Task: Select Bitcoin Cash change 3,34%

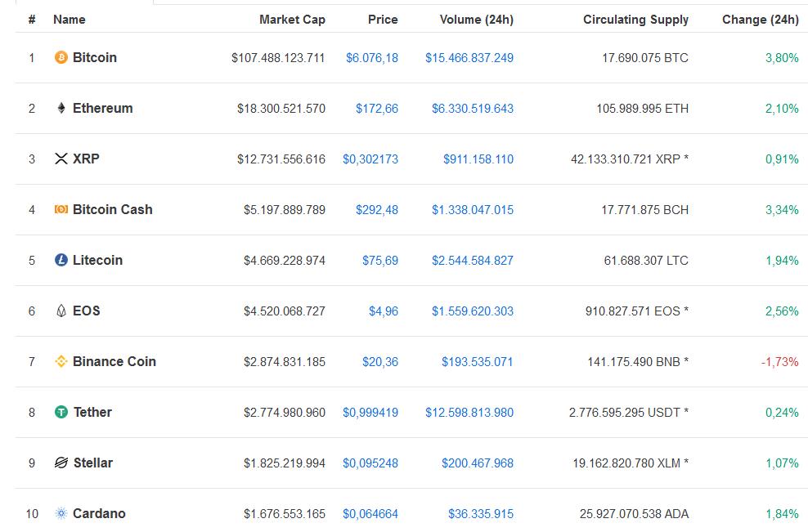Action: [782, 209]
